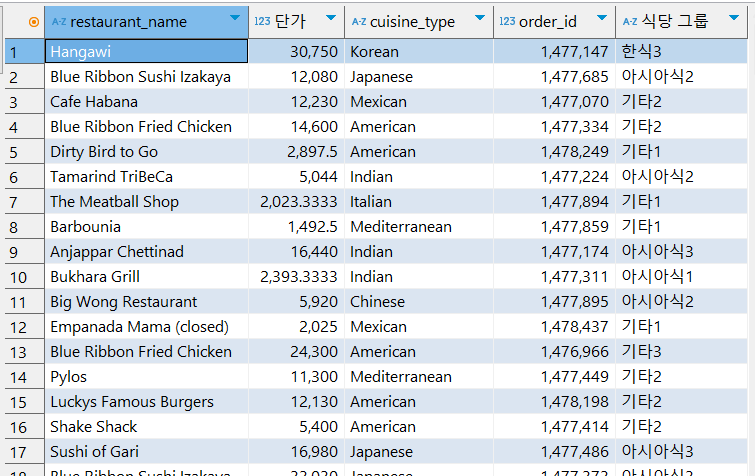The image size is (755, 476).
Task: Click the Empanada Mama (closed) cell
Action: (146, 327)
